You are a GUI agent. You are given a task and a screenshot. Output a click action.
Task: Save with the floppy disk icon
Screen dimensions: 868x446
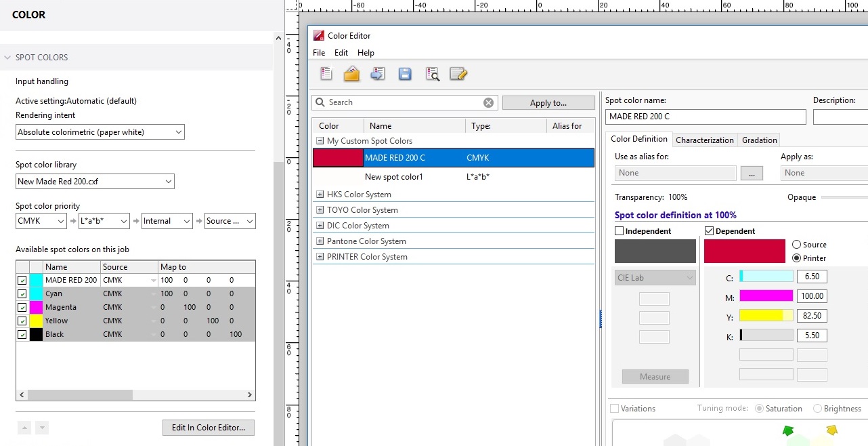tap(405, 74)
